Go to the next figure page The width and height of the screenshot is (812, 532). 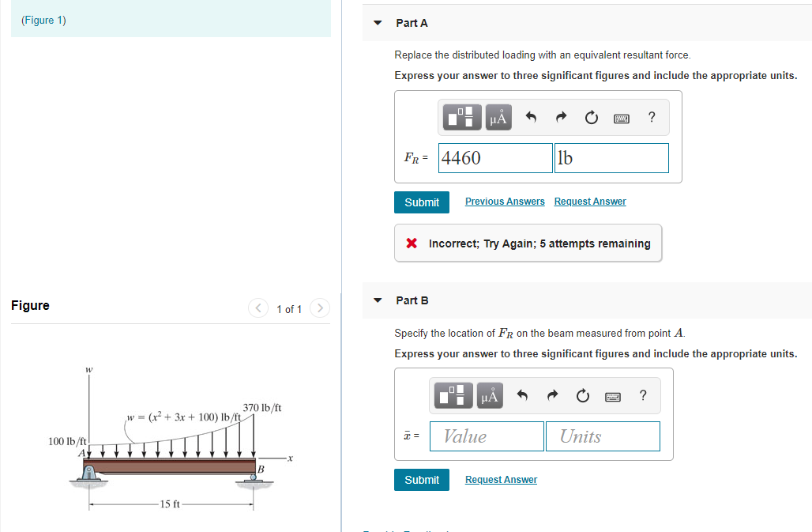(319, 308)
